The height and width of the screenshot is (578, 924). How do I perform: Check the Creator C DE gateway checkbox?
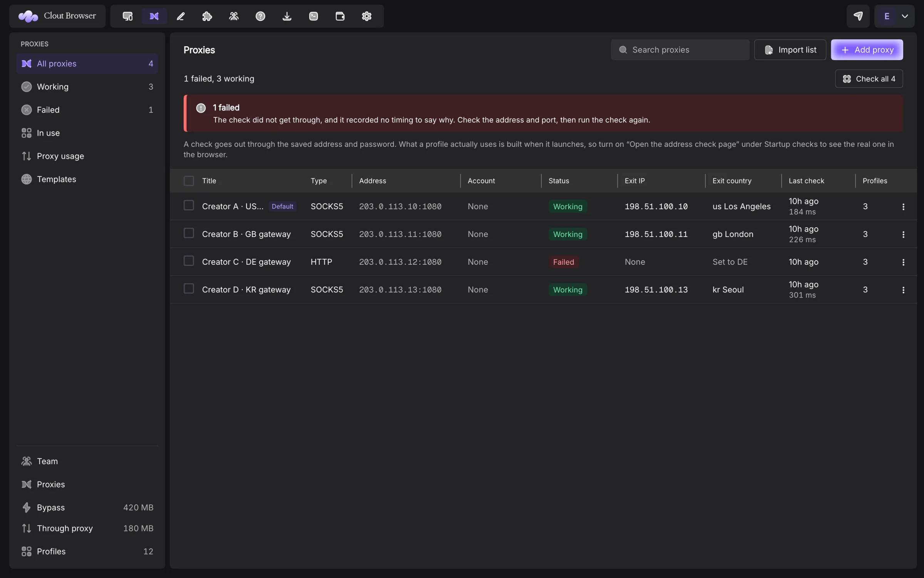click(x=189, y=261)
